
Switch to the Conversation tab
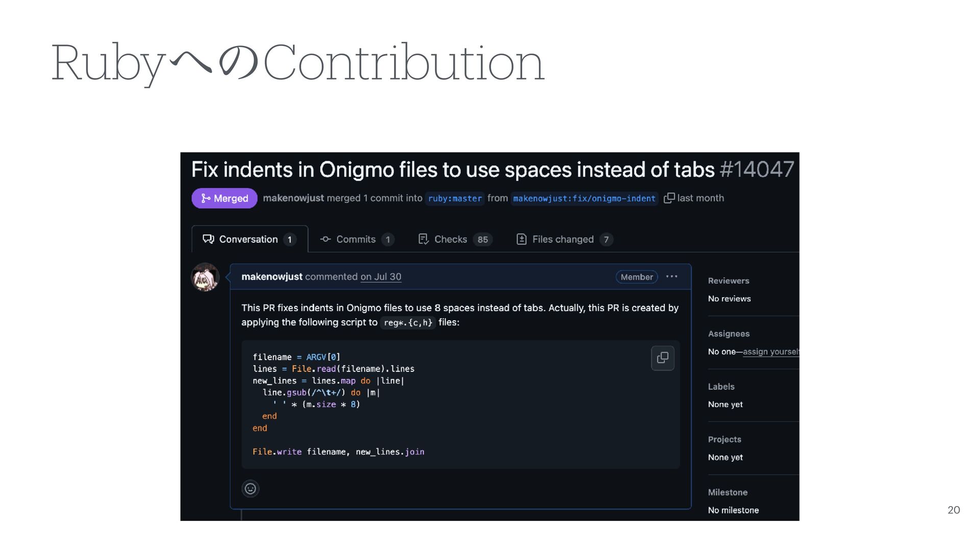click(250, 239)
